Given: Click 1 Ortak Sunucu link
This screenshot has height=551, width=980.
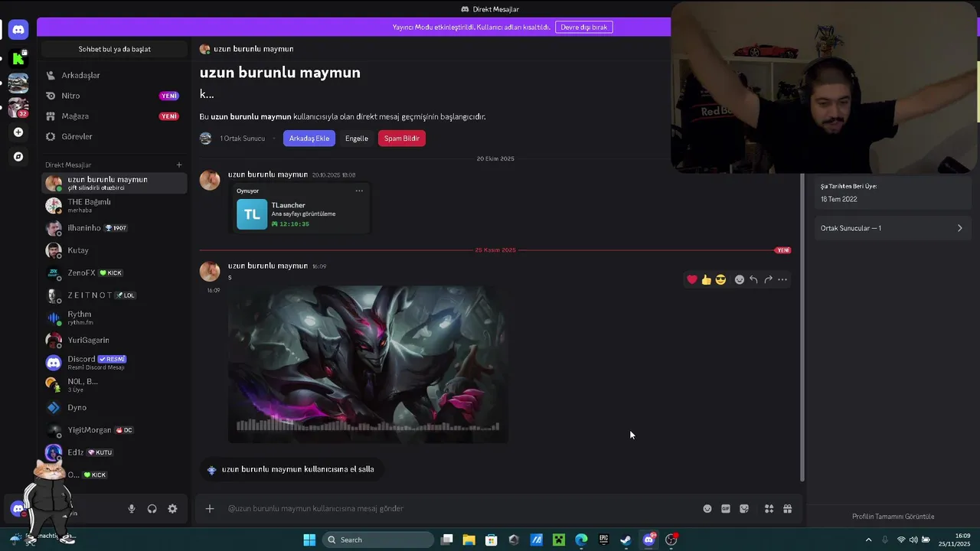Looking at the screenshot, I should pyautogui.click(x=243, y=139).
